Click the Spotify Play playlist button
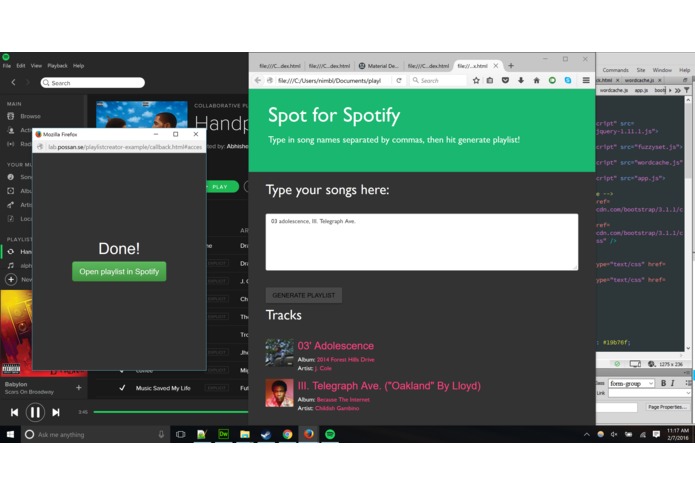The image size is (695, 494). (x=222, y=187)
